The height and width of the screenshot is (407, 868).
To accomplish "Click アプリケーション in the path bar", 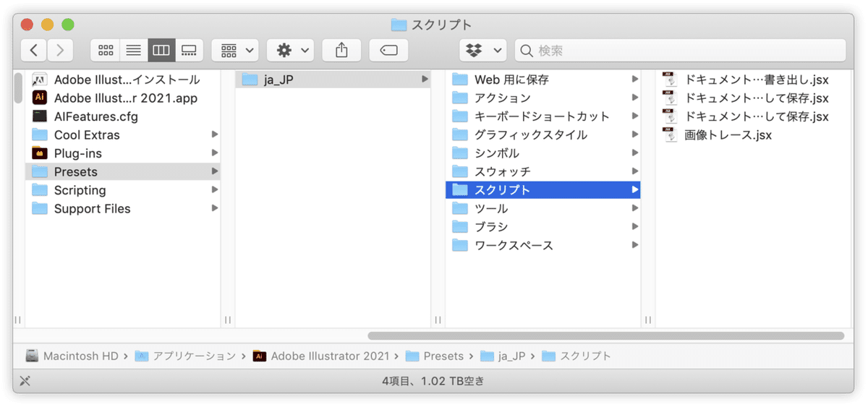I will (x=187, y=356).
